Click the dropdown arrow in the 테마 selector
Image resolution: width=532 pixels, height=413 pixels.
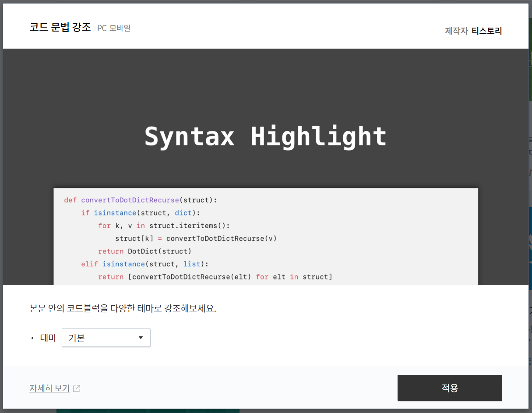[x=141, y=338]
